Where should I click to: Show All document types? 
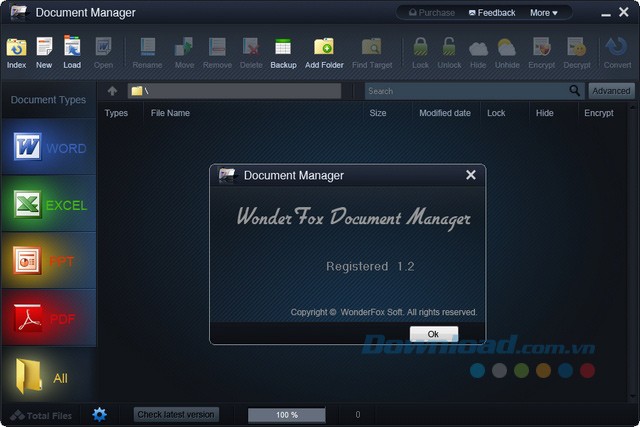tap(49, 376)
